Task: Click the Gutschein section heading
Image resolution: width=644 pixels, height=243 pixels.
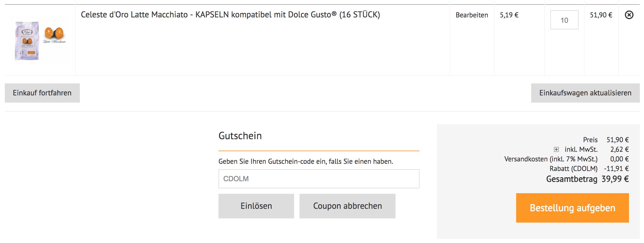Action: pos(240,136)
